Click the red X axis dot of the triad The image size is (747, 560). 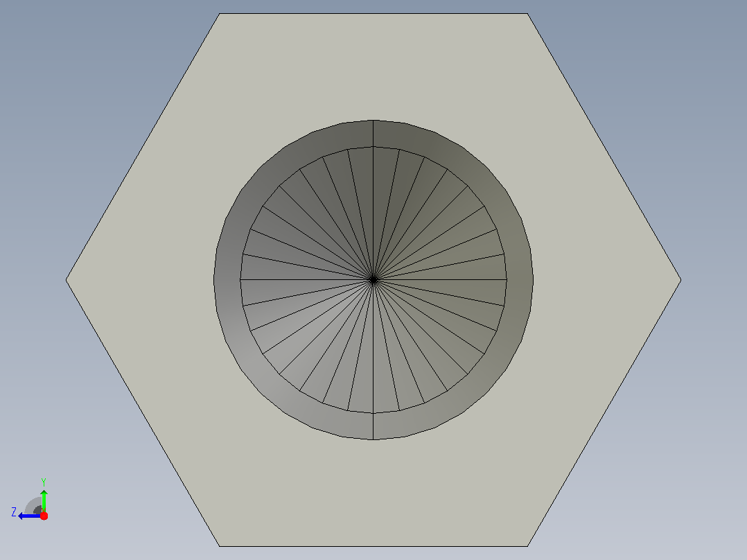point(44,516)
